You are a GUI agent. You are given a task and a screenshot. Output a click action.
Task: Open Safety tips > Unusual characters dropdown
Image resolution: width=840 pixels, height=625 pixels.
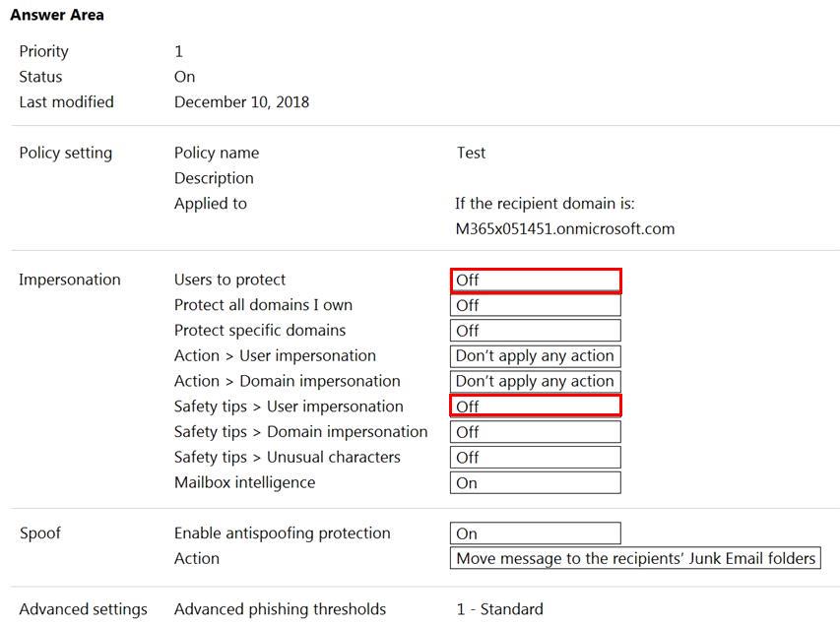tap(536, 458)
